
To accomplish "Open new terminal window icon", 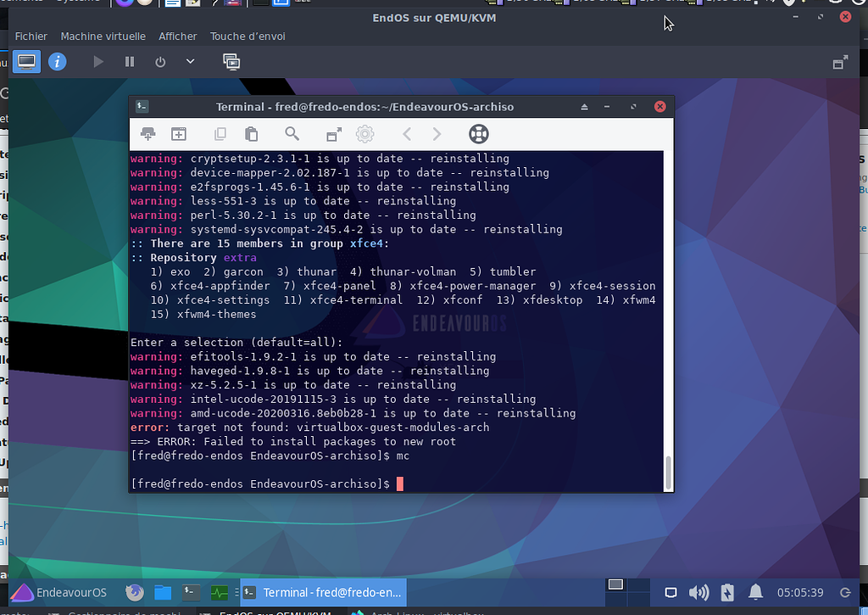I will [x=179, y=133].
